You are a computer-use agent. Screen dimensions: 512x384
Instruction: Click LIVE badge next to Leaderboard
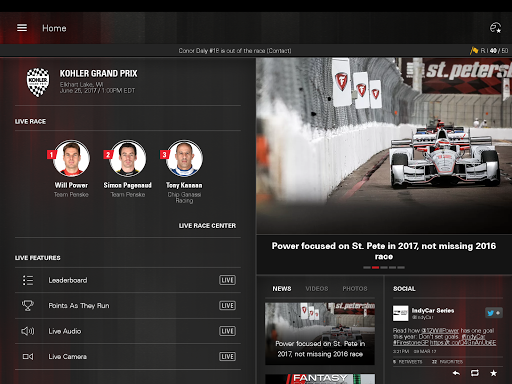tap(227, 280)
